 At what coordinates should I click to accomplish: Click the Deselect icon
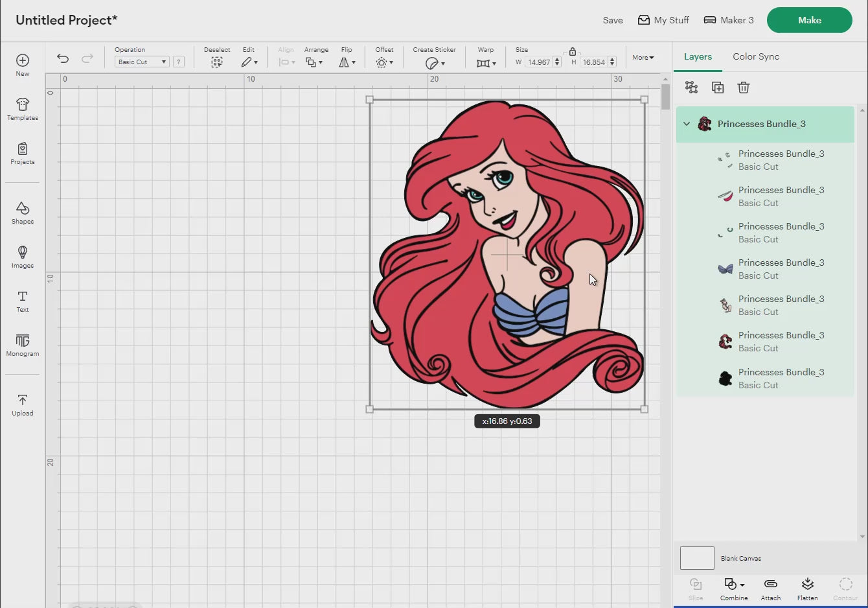(x=217, y=62)
